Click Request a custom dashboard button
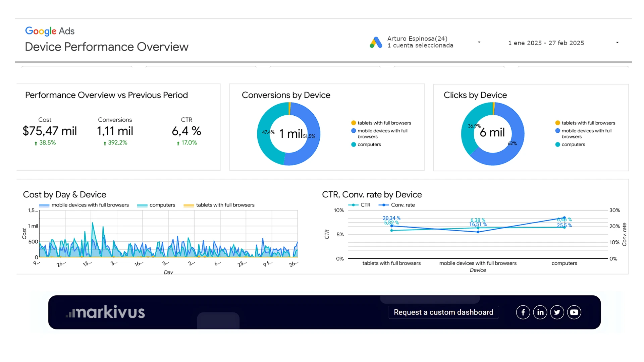The image size is (644, 362). 443,312
